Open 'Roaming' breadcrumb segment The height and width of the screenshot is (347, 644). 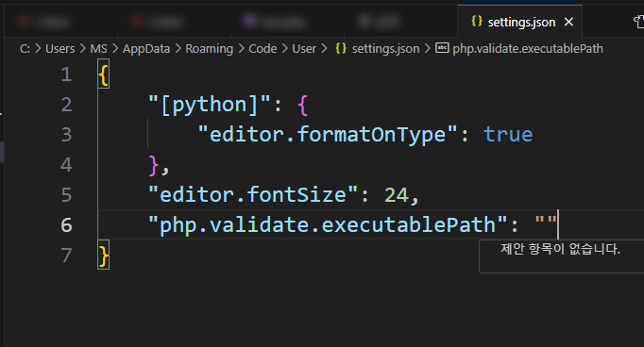click(209, 49)
